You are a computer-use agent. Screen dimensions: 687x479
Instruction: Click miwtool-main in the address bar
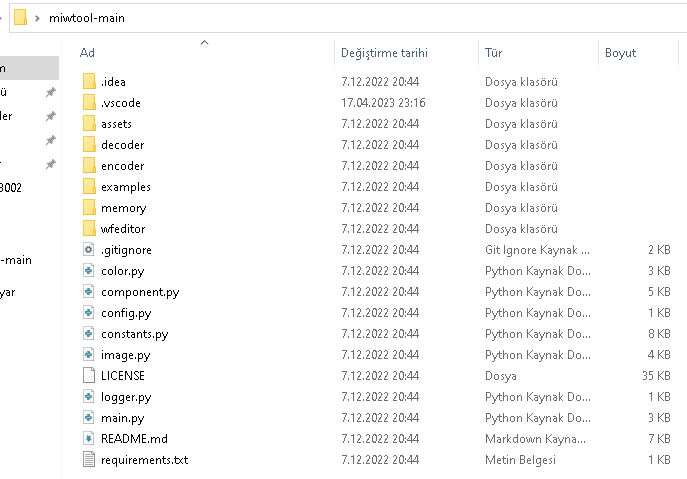pyautogui.click(x=86, y=18)
